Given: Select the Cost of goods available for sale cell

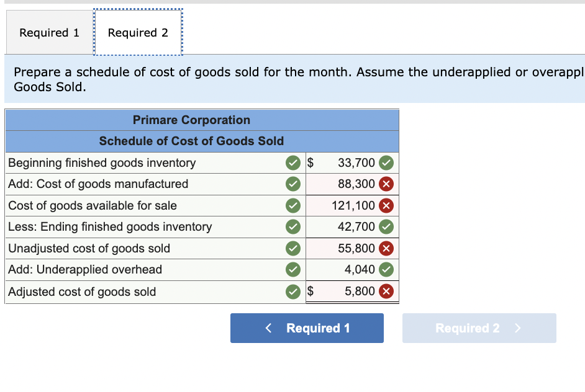Looking at the screenshot, I should 156,206.
